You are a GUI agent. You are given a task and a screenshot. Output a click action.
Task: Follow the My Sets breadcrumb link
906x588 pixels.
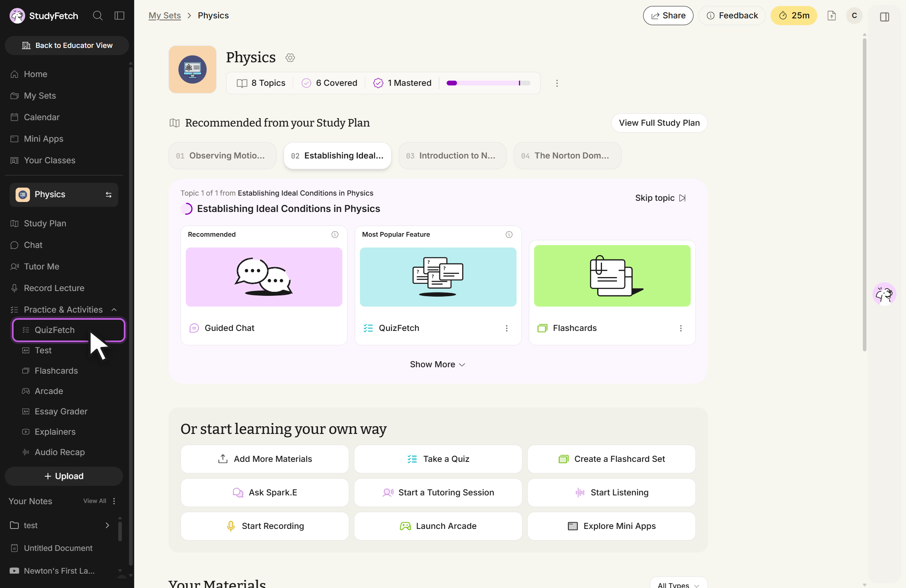[x=165, y=16]
